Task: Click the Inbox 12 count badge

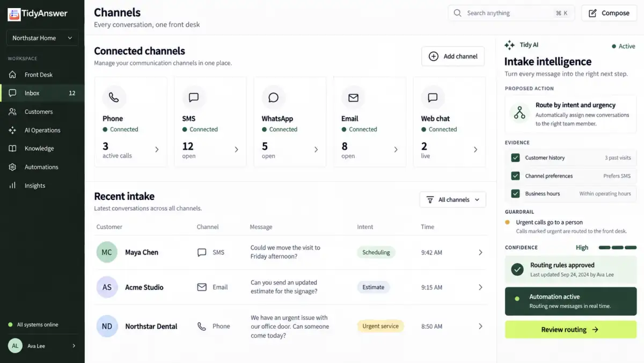Action: pyautogui.click(x=72, y=93)
